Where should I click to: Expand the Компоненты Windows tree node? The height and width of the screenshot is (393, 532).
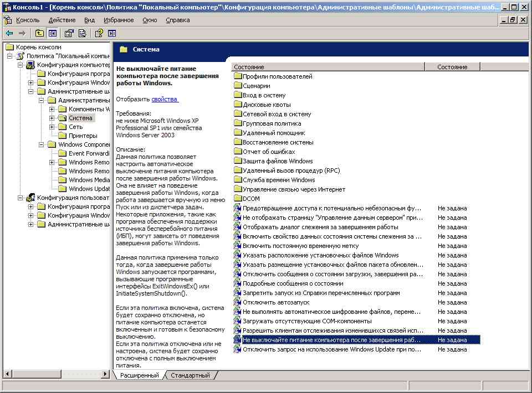(x=52, y=109)
